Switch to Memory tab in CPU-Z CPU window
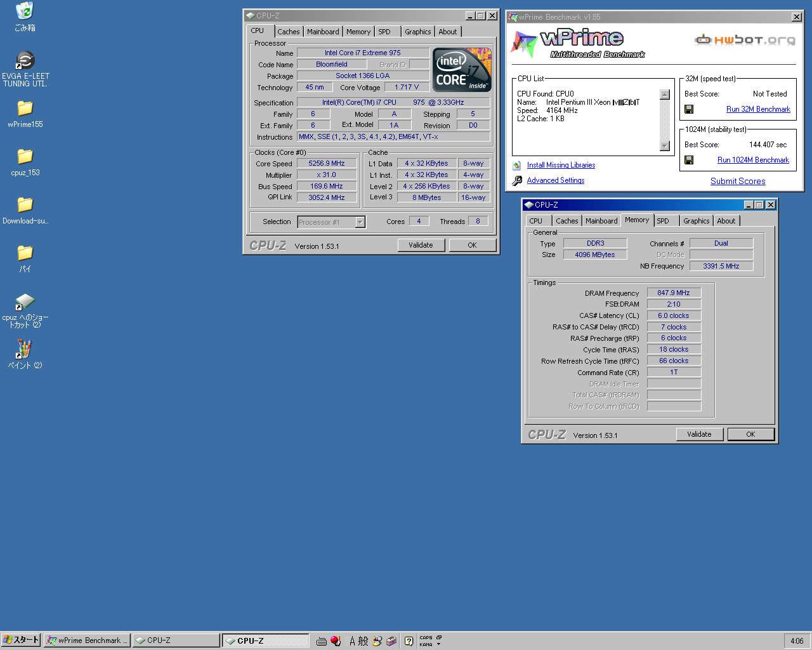The height and width of the screenshot is (650, 812). [x=358, y=32]
